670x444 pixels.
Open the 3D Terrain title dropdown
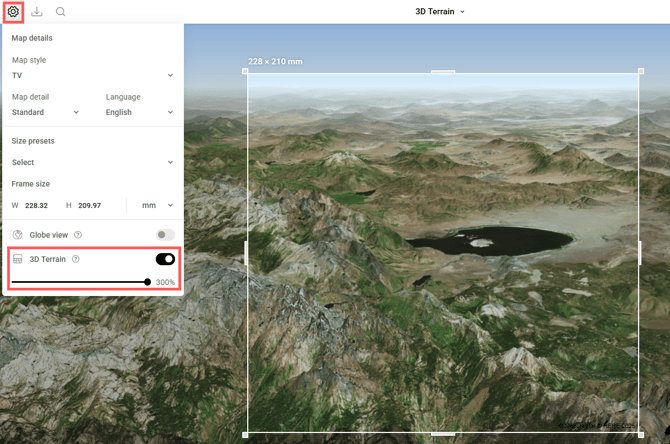coord(440,12)
